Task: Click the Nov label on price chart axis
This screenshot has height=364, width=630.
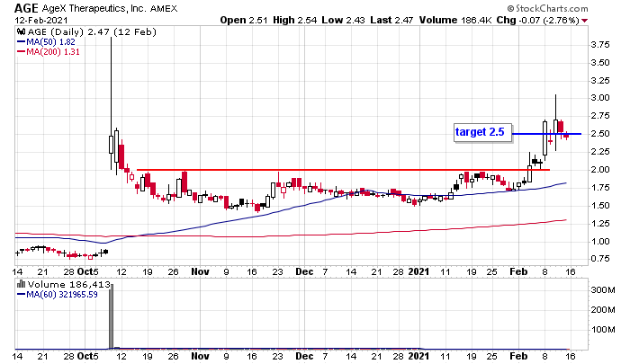Action: (200, 271)
